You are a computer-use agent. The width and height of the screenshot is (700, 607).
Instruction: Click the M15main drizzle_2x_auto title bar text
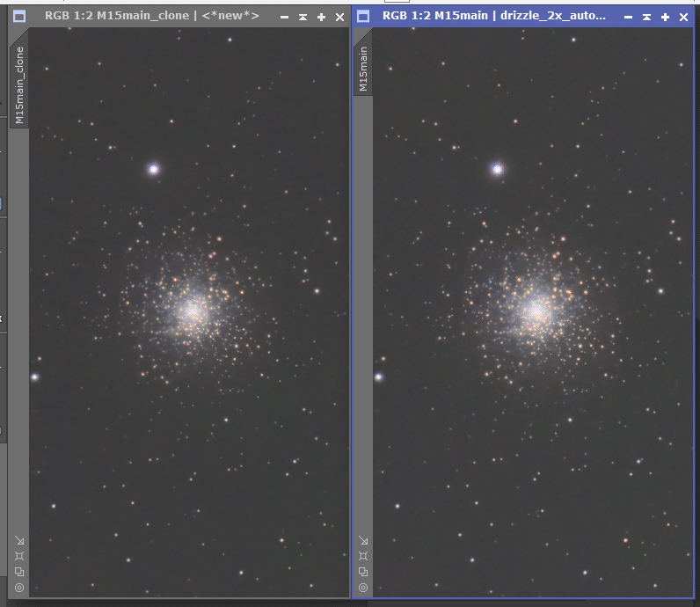pos(494,16)
